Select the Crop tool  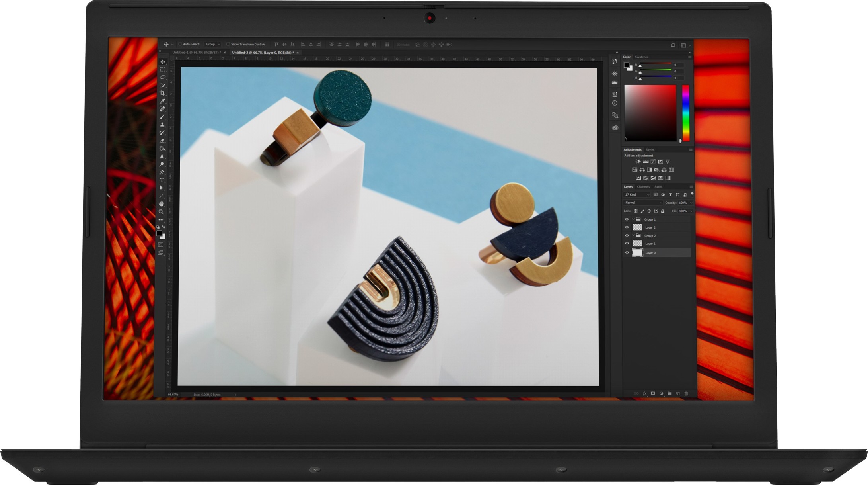click(x=162, y=93)
